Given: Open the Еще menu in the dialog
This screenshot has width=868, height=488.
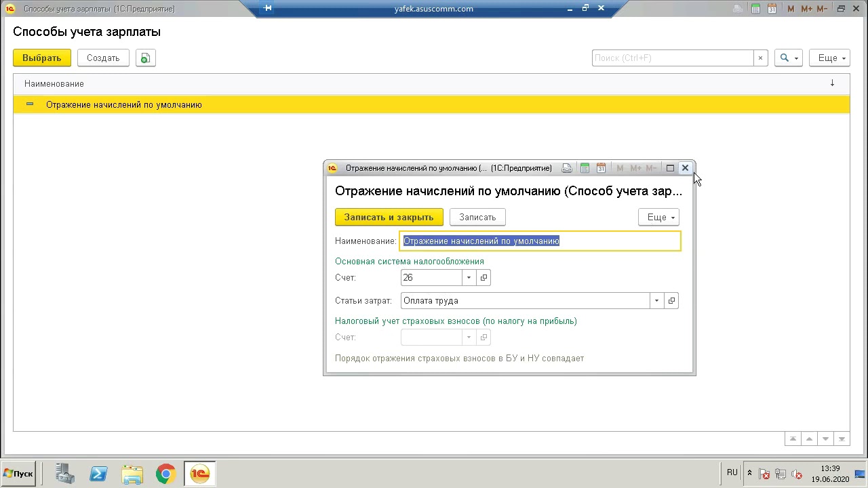Looking at the screenshot, I should [658, 218].
